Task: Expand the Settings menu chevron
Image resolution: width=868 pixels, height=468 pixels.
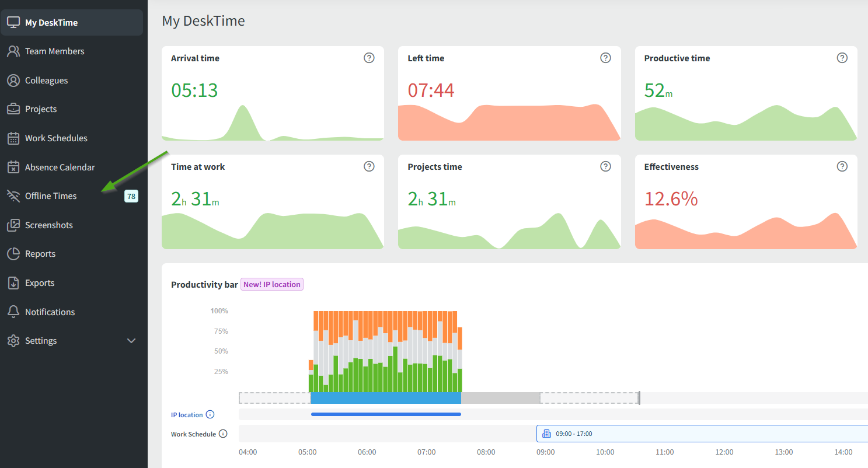Action: [131, 341]
